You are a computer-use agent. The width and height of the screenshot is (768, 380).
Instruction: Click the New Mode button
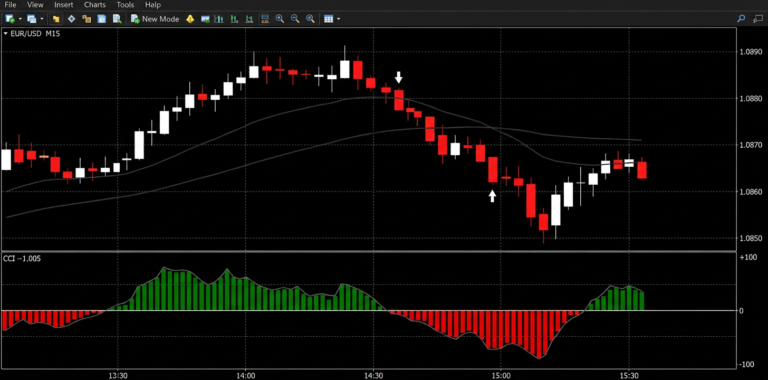point(155,19)
